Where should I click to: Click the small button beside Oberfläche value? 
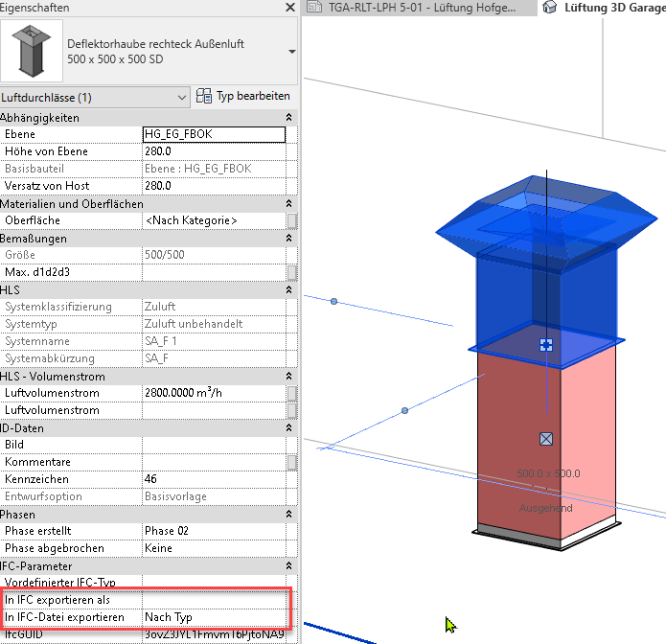pyautogui.click(x=291, y=221)
